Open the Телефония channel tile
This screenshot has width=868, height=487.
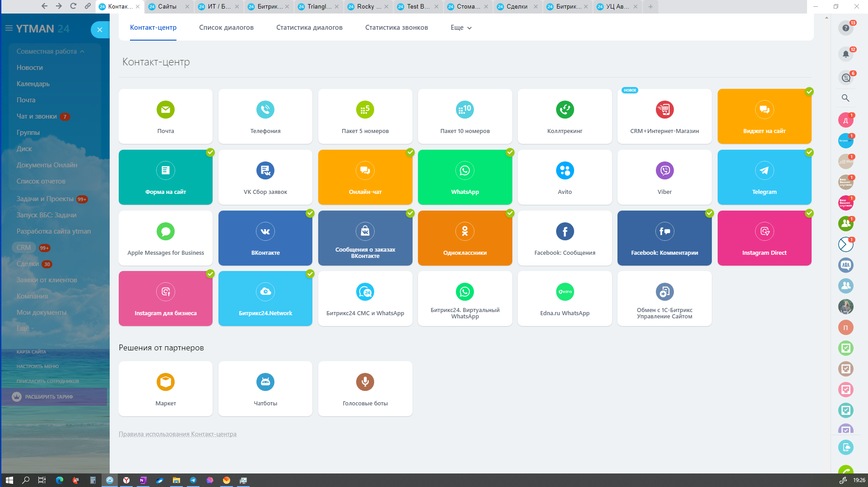point(265,116)
